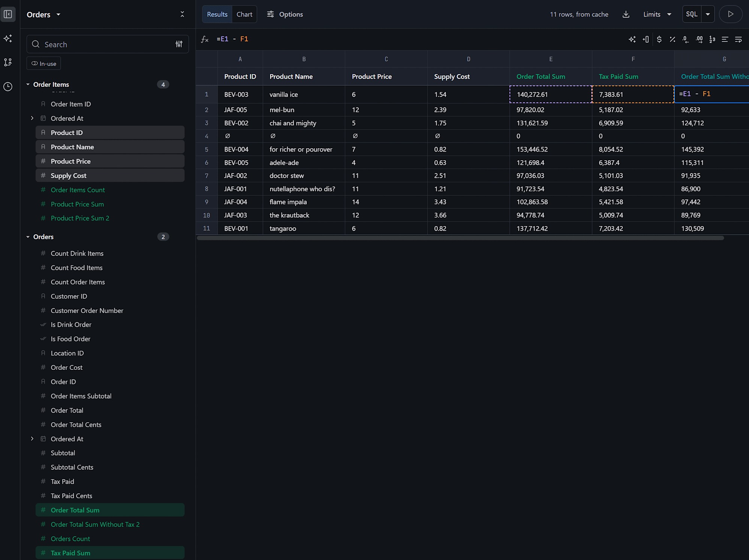Select cell 'flame impala'
Viewport: 749px width, 560px height.
click(x=304, y=202)
